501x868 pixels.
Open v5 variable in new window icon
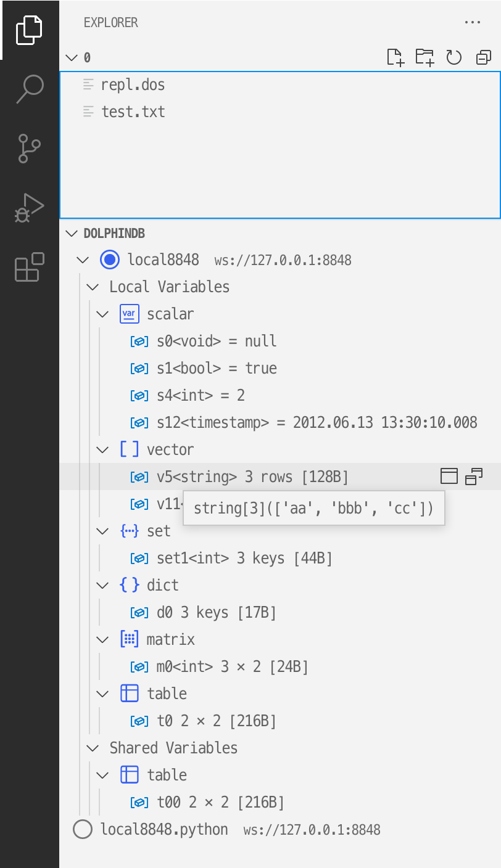click(x=474, y=476)
